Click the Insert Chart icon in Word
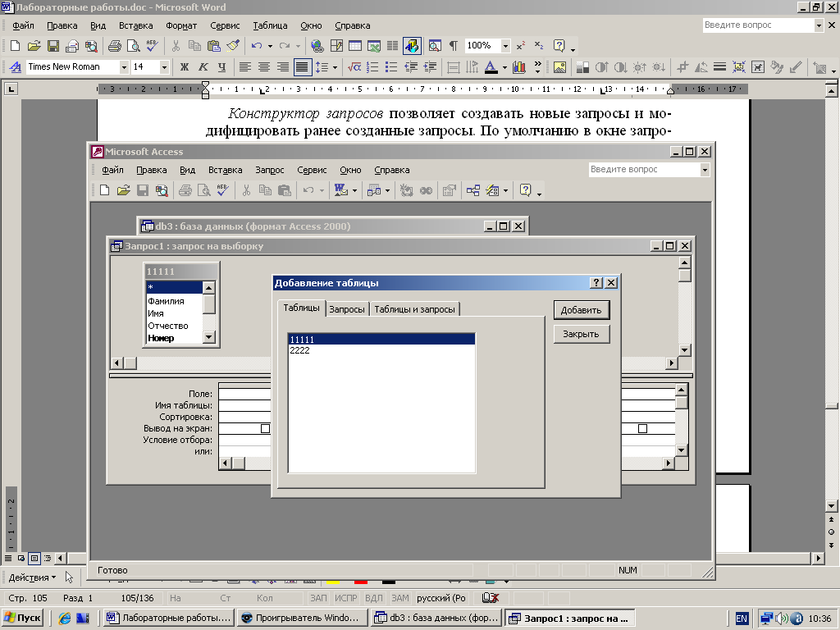The image size is (840, 630). [519, 67]
